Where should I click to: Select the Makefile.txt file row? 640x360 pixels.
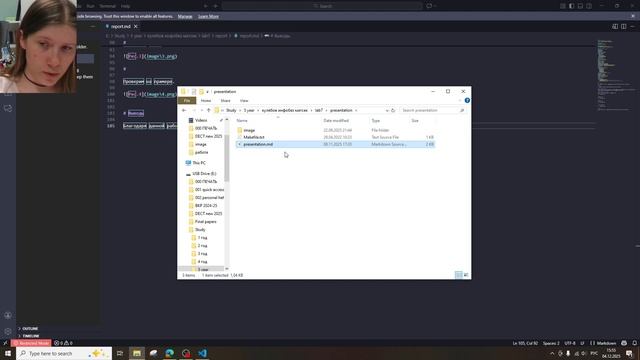tap(335, 137)
